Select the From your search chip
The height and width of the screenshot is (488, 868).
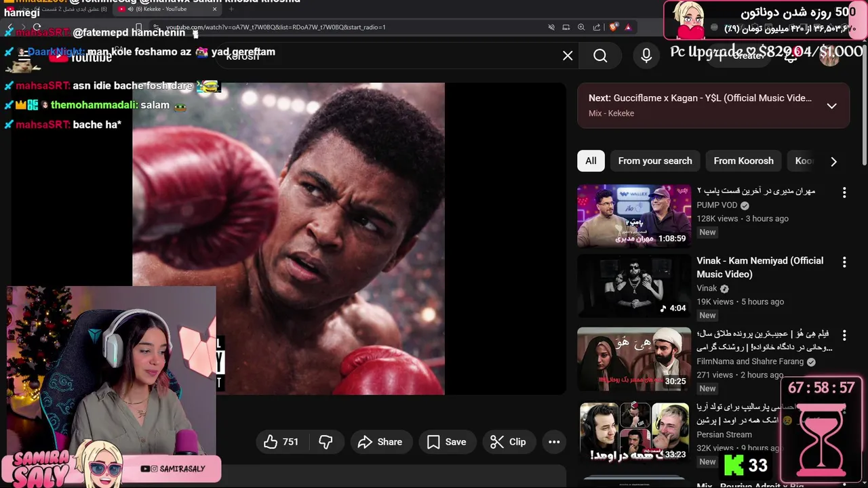click(x=655, y=161)
